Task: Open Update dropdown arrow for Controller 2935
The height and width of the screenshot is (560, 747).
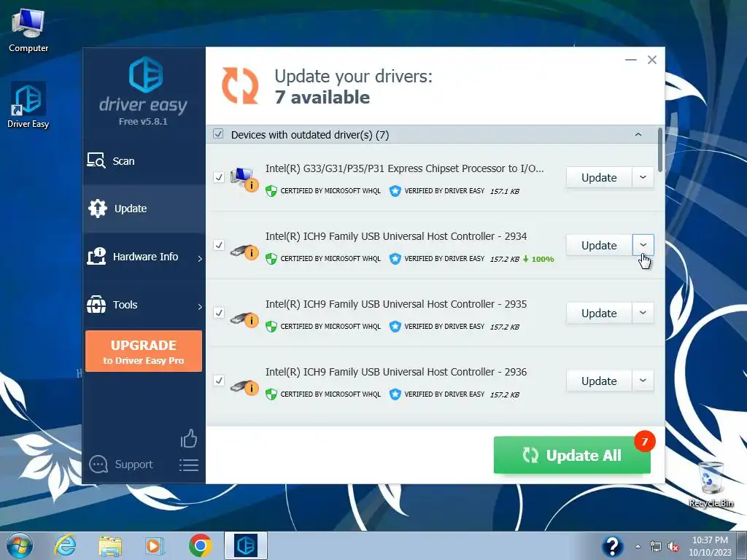Action: point(643,313)
